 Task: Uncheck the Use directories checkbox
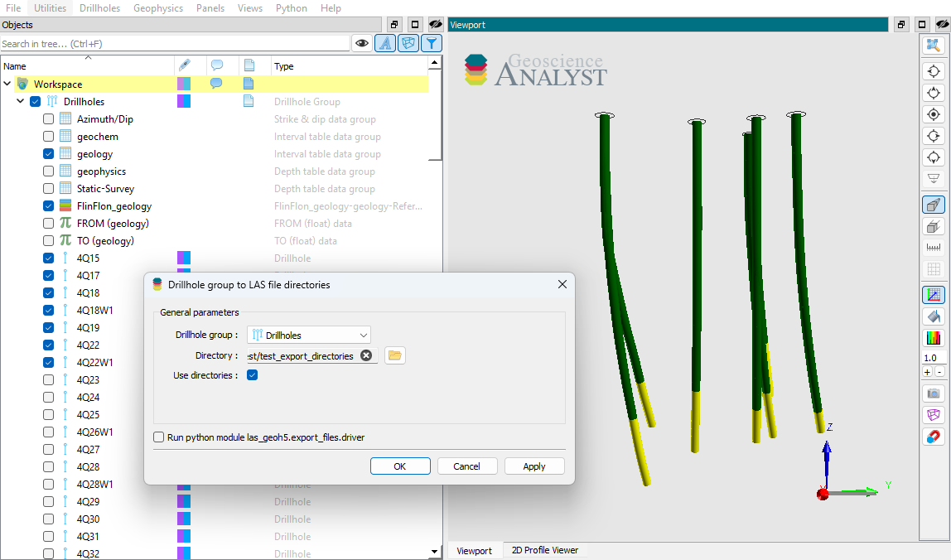(253, 375)
